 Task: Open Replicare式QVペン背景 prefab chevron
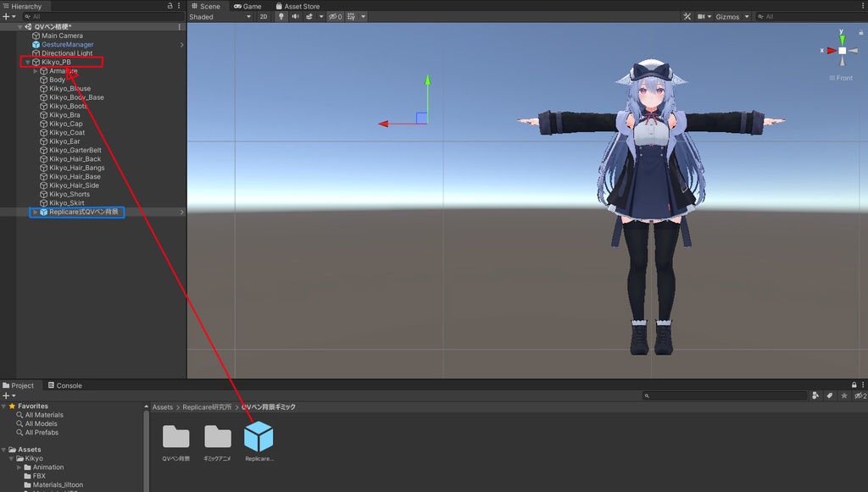pos(181,212)
